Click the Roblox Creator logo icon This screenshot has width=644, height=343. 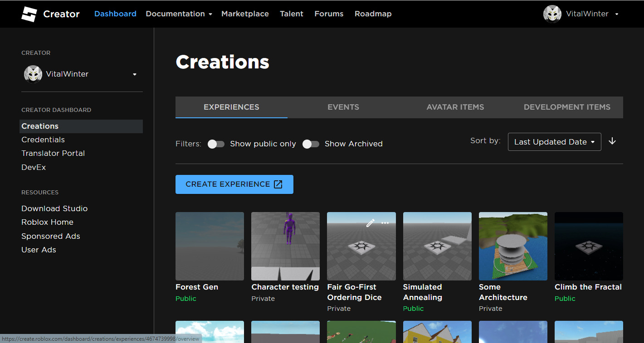coord(29,14)
